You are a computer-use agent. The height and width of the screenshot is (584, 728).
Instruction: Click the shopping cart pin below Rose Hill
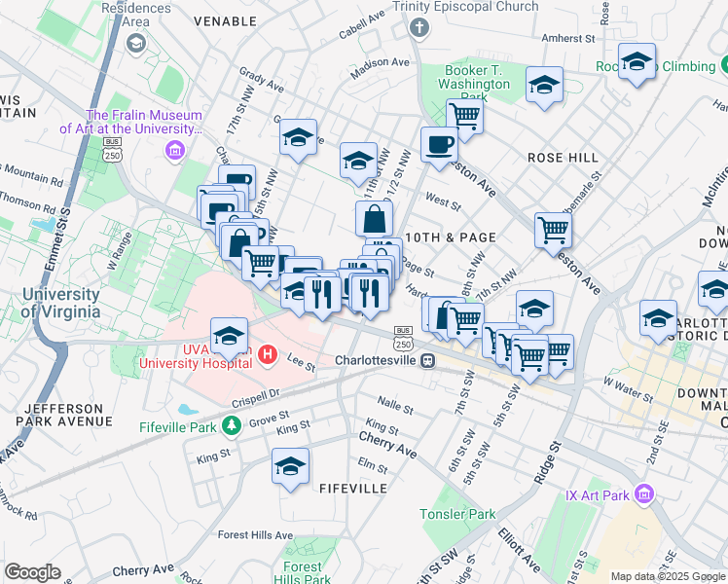(553, 232)
